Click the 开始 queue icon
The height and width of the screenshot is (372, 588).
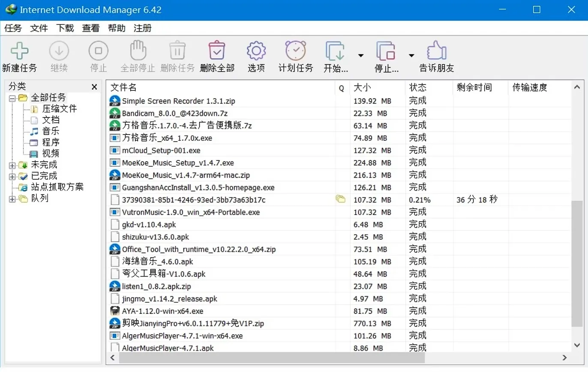tap(335, 51)
